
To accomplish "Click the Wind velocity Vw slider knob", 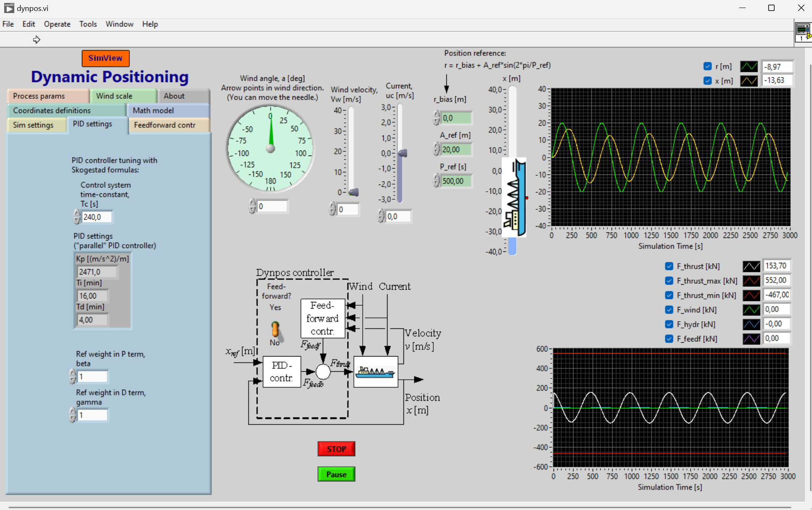I will tap(353, 192).
